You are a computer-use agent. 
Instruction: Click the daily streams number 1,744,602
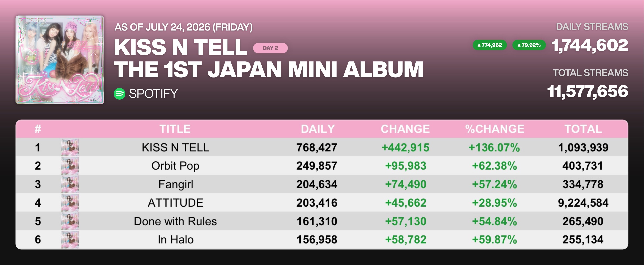pyautogui.click(x=590, y=45)
